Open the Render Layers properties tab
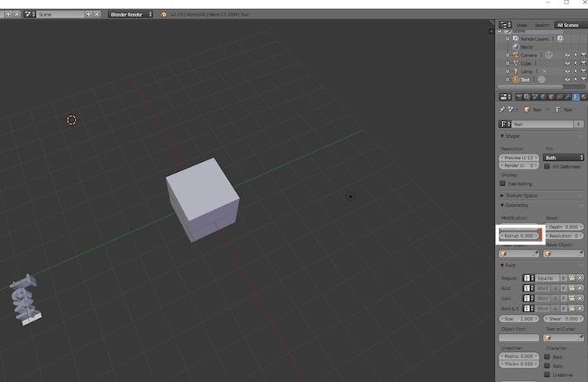 527,96
